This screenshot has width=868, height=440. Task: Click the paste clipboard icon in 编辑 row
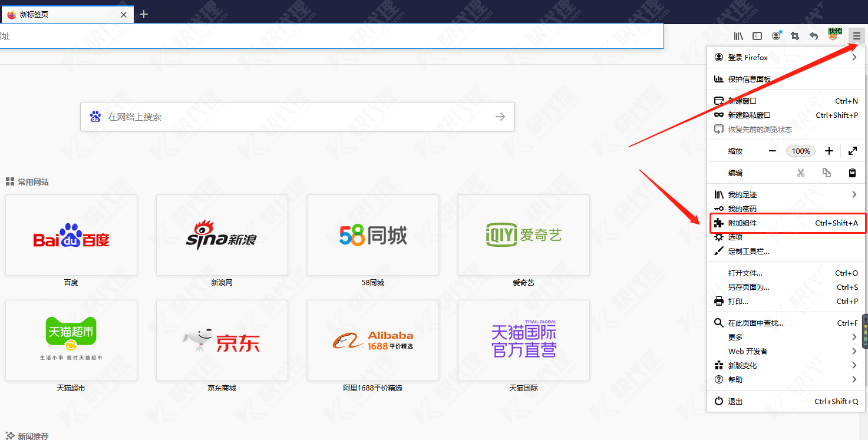coord(852,172)
